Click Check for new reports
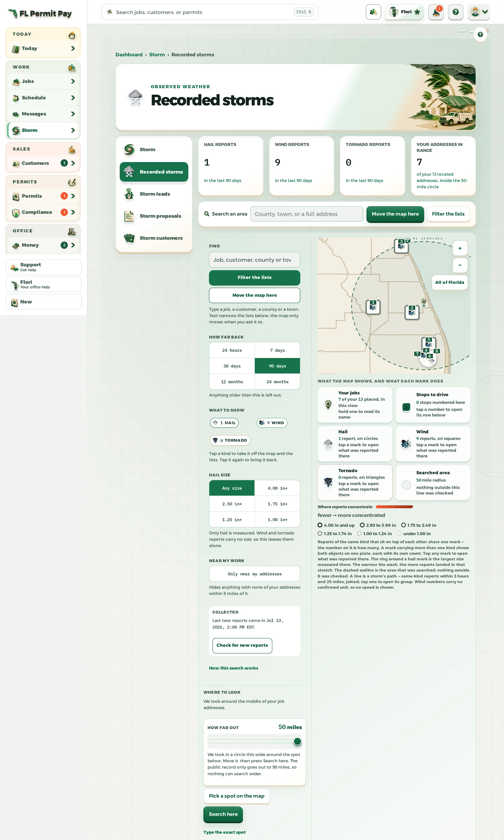This screenshot has width=504, height=840. [242, 645]
